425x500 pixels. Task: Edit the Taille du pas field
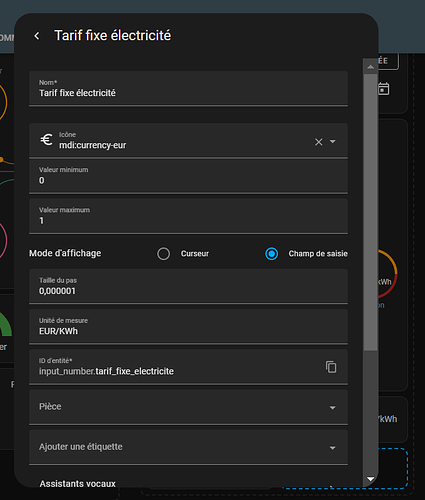(x=188, y=287)
